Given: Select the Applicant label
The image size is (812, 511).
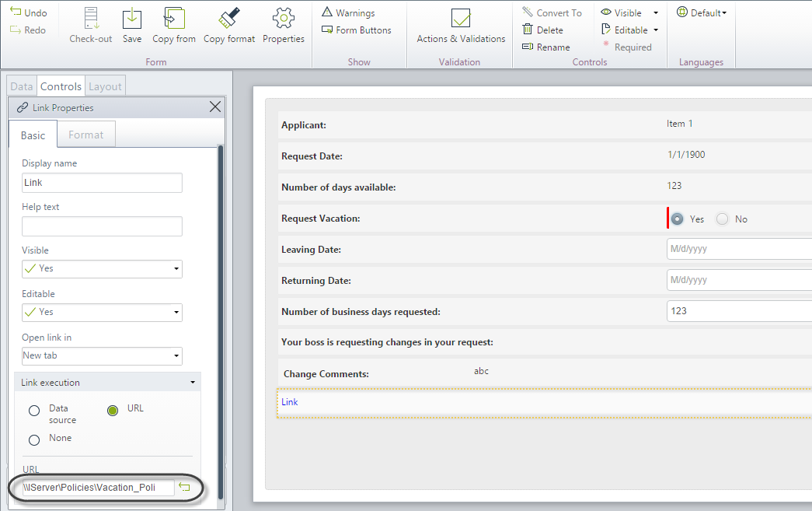Looking at the screenshot, I should click(x=304, y=125).
